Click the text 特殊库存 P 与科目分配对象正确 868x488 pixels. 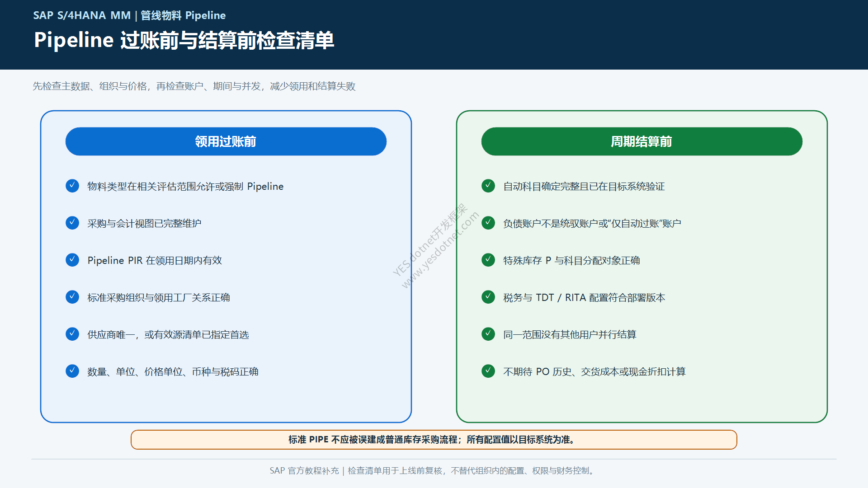coord(571,260)
